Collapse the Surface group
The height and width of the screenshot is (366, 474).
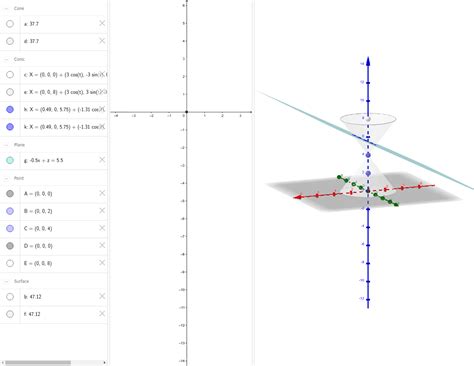pos(6,281)
